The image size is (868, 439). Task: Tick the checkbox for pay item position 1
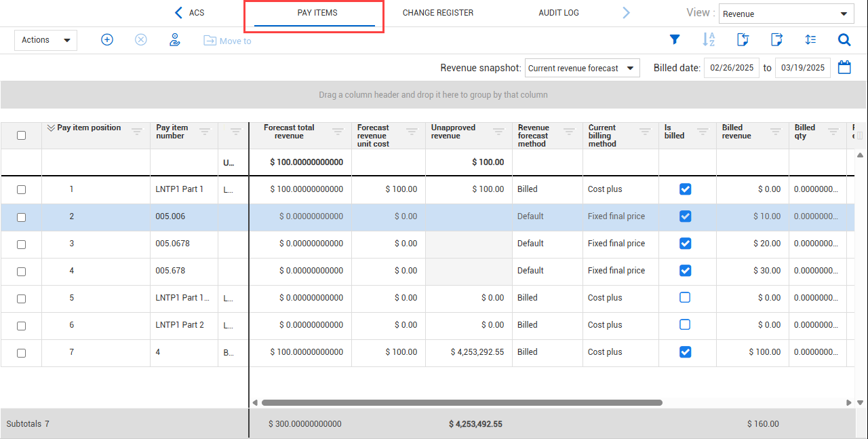pyautogui.click(x=21, y=190)
